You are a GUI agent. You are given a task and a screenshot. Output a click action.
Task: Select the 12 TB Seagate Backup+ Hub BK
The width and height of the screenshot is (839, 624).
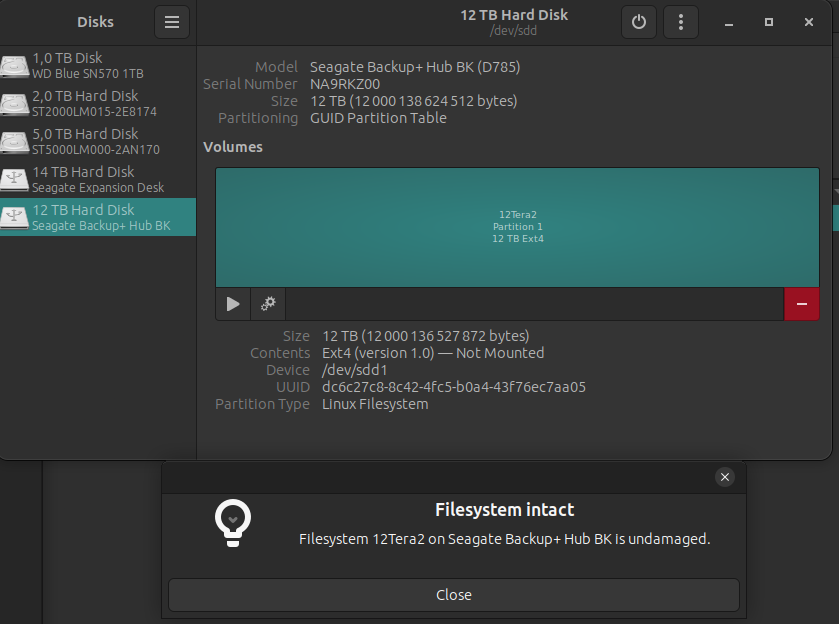point(98,217)
